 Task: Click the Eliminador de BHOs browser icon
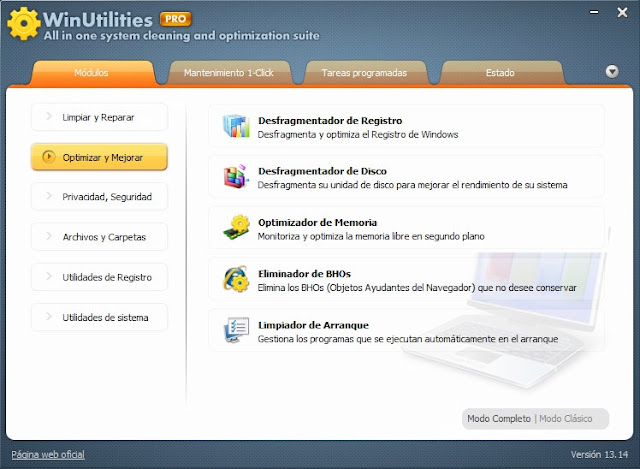(236, 279)
